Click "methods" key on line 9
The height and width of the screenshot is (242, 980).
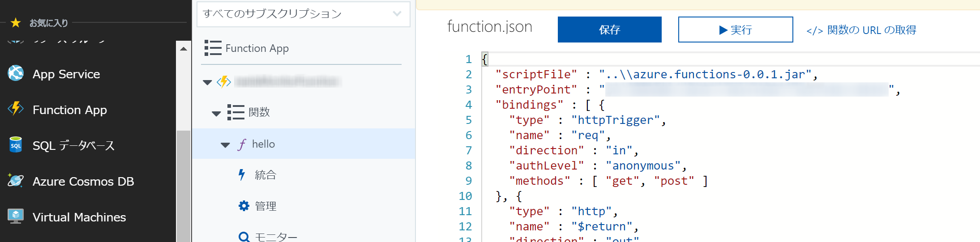pos(539,181)
